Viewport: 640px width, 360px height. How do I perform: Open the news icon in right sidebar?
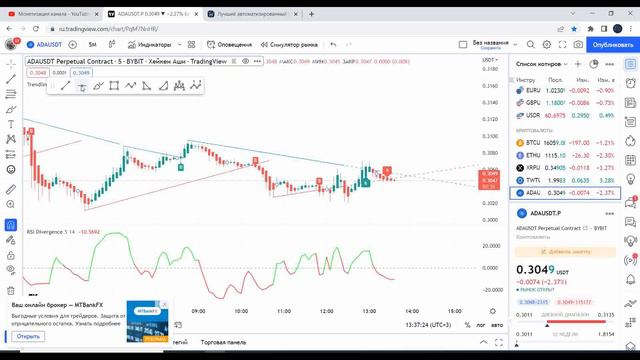(631, 102)
